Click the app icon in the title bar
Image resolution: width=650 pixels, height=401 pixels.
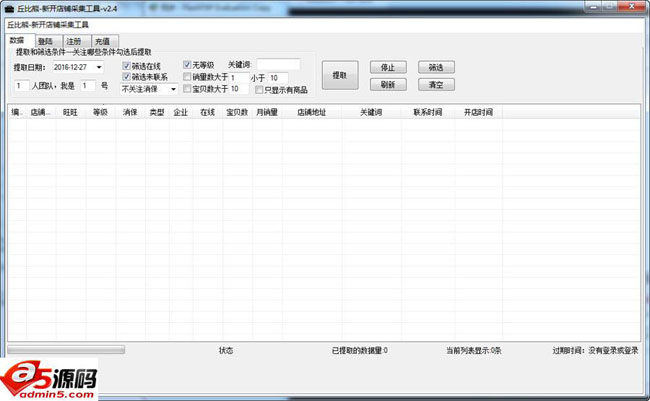[x=8, y=8]
